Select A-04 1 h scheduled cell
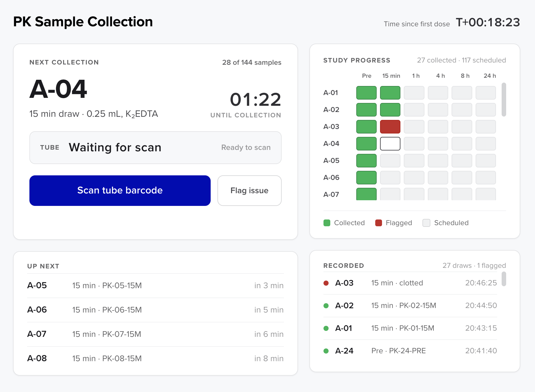The width and height of the screenshot is (535, 392). (x=414, y=144)
